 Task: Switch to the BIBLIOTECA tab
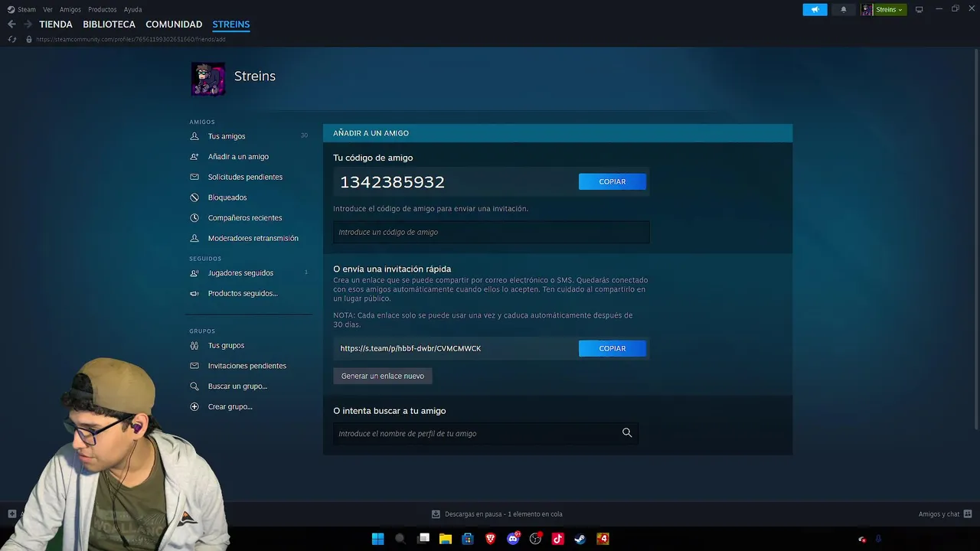(109, 24)
